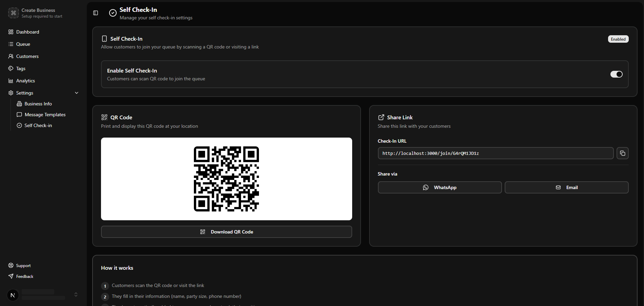Download the QR Code
This screenshot has height=306, width=644.
point(226,232)
